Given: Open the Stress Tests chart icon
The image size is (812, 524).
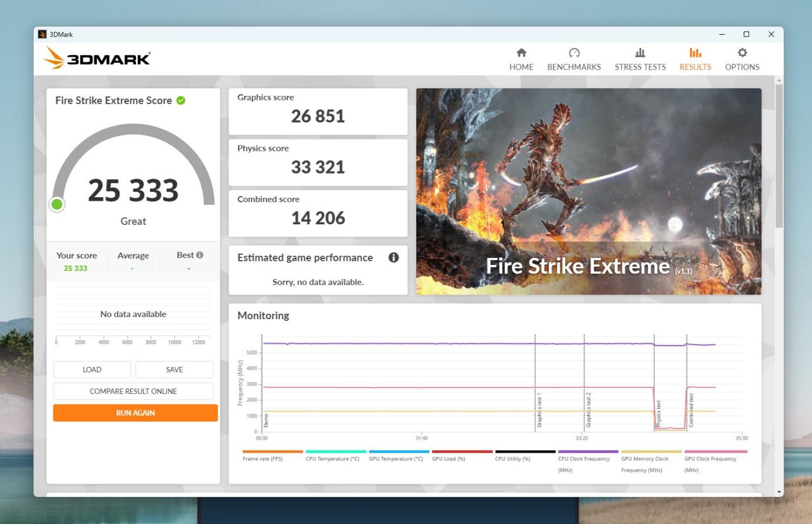Looking at the screenshot, I should pyautogui.click(x=640, y=53).
